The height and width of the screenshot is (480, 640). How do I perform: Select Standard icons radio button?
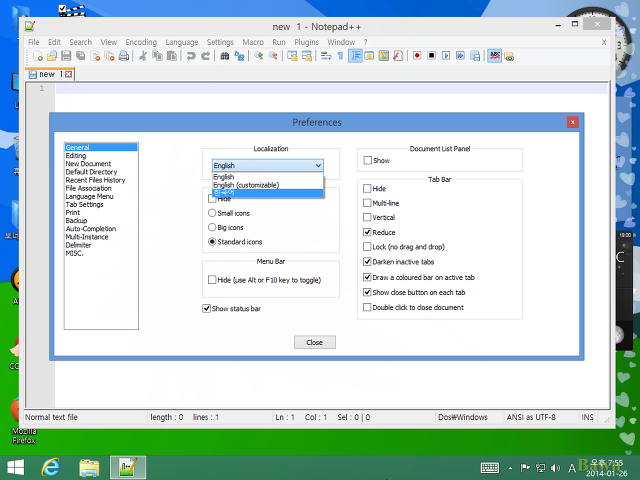pyautogui.click(x=212, y=242)
